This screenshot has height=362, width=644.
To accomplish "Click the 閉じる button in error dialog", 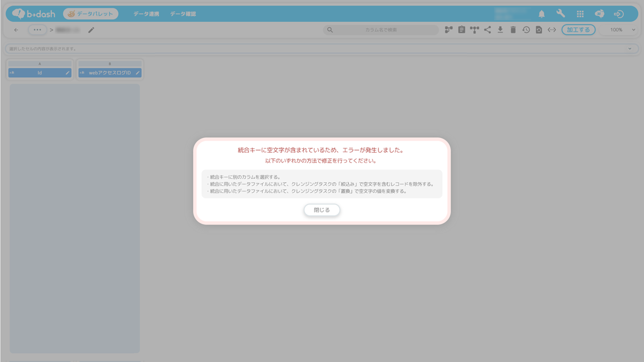I will [321, 210].
